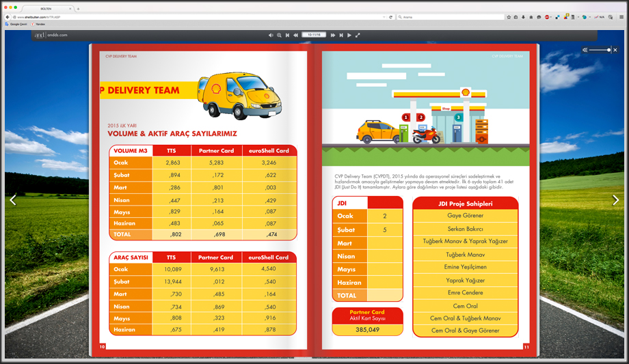Click the andds.com logo link
The height and width of the screenshot is (364, 629).
coord(51,35)
